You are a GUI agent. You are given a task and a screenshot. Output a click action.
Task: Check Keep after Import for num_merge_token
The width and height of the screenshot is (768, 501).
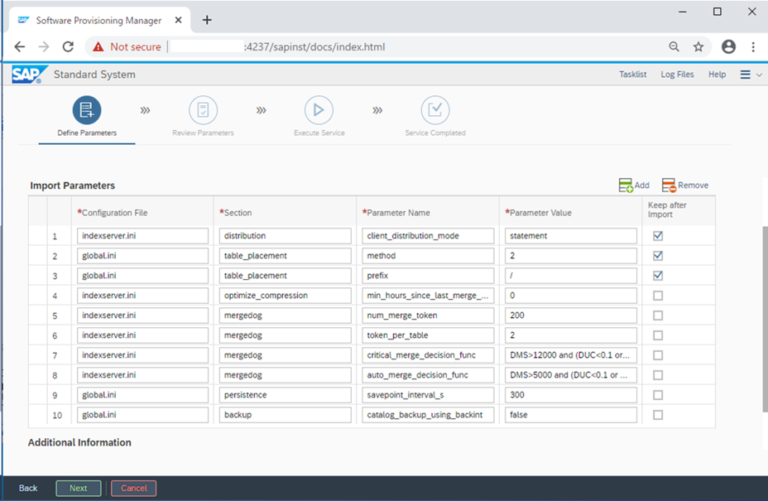click(657, 315)
